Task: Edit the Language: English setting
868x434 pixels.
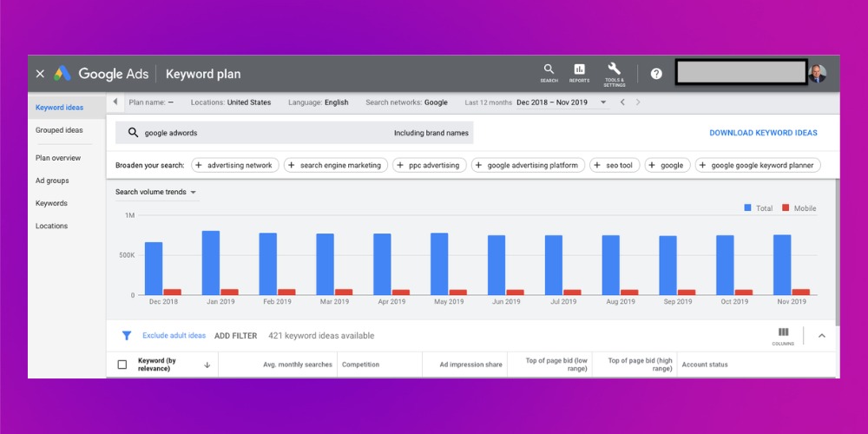Action: click(x=319, y=102)
